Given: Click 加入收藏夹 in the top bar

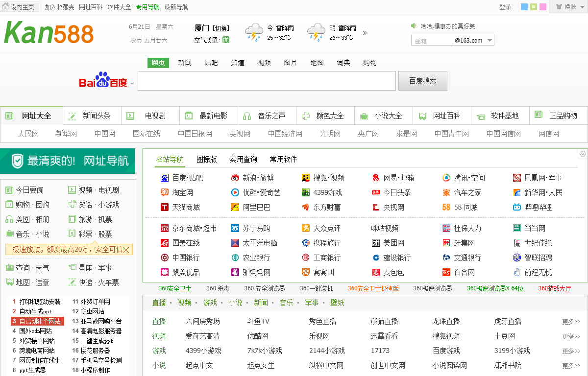Looking at the screenshot, I should pyautogui.click(x=59, y=7).
